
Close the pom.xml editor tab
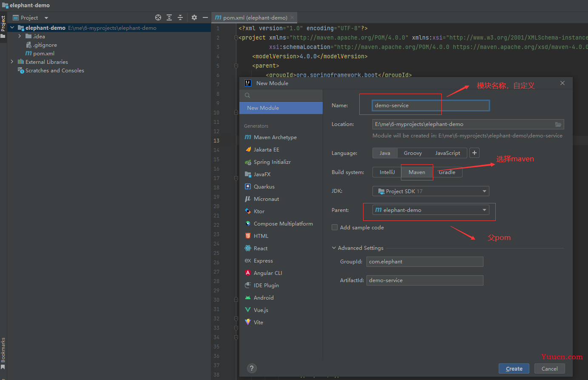pyautogui.click(x=292, y=17)
